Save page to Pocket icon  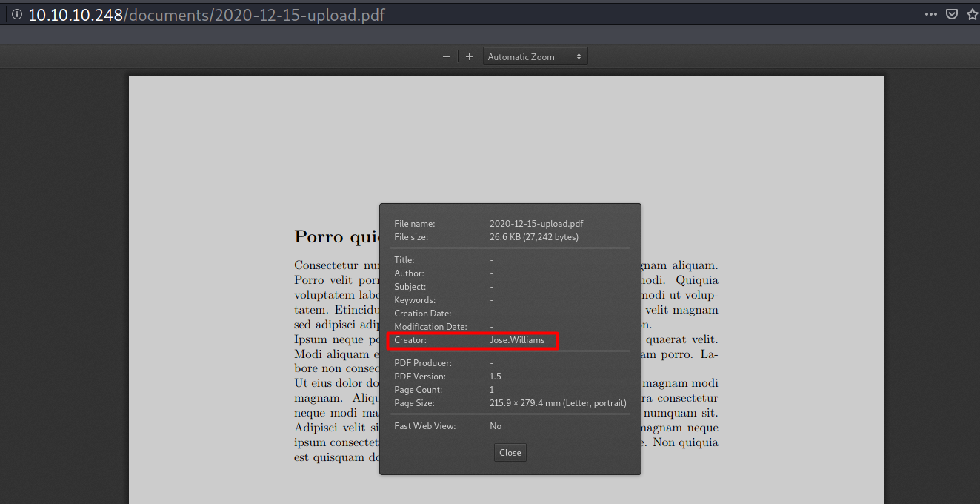952,14
